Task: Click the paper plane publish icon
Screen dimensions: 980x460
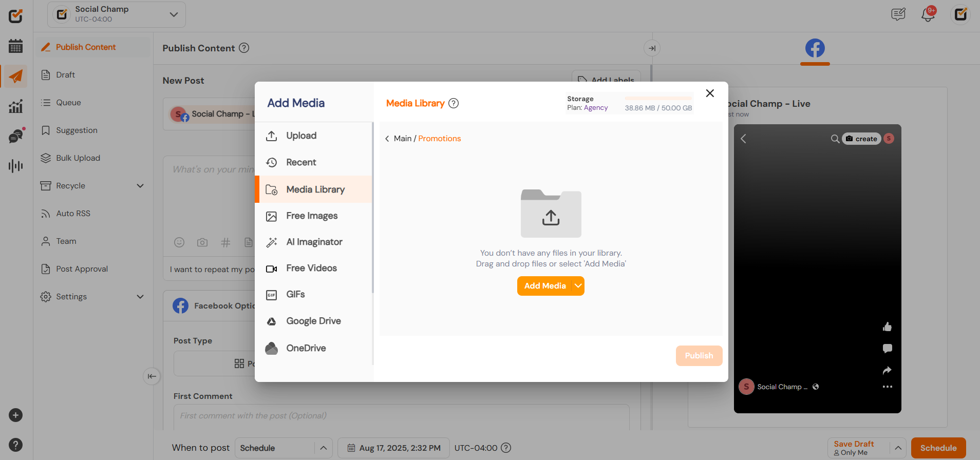Action: pyautogui.click(x=15, y=76)
